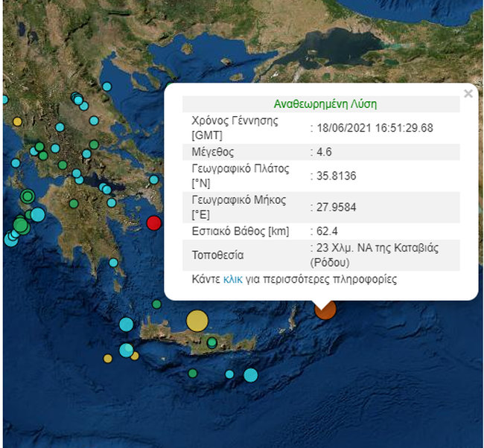Click the large yellow marker north of Crete
Image resolution: width=484 pixels, height=448 pixels.
click(197, 321)
